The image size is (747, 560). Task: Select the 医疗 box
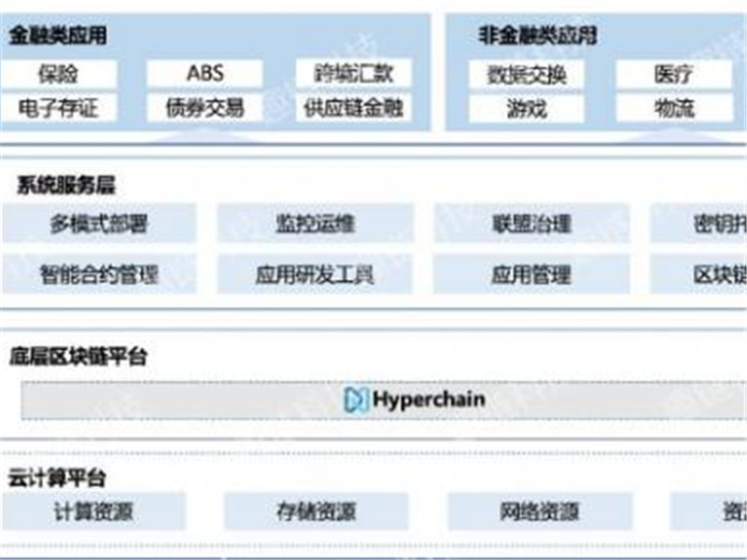click(674, 75)
